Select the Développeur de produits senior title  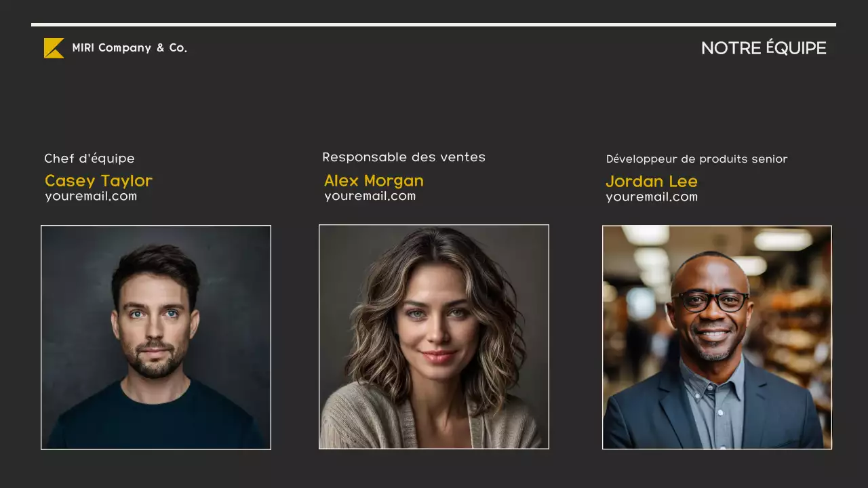[x=696, y=159]
